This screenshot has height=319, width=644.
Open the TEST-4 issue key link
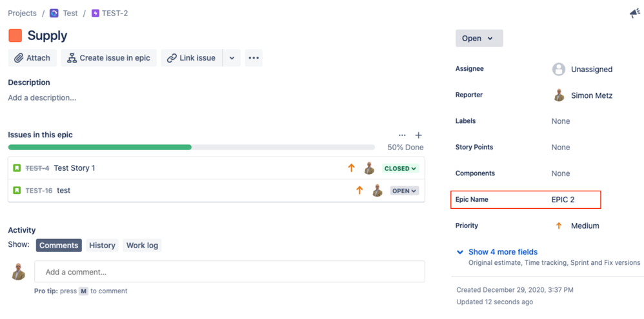37,168
